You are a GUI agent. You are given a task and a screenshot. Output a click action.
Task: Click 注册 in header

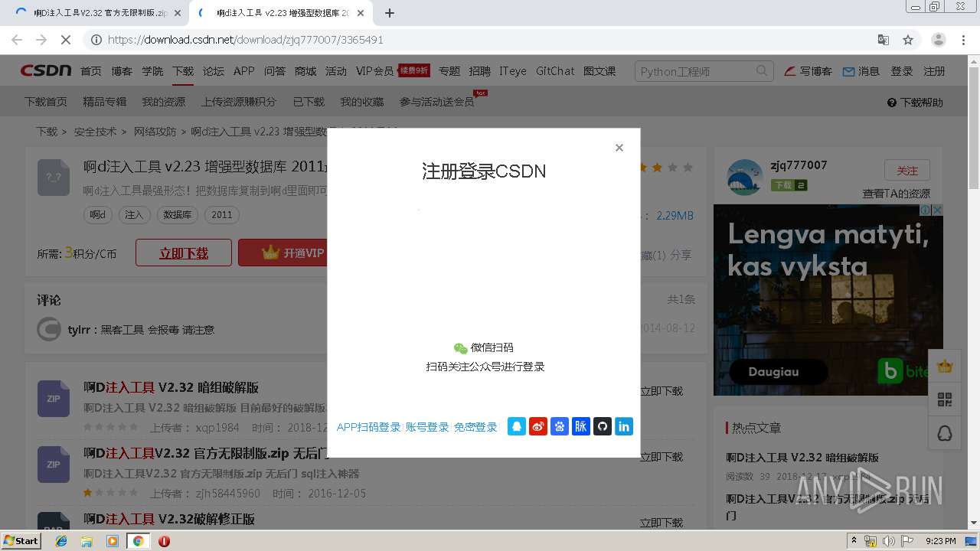(x=934, y=71)
